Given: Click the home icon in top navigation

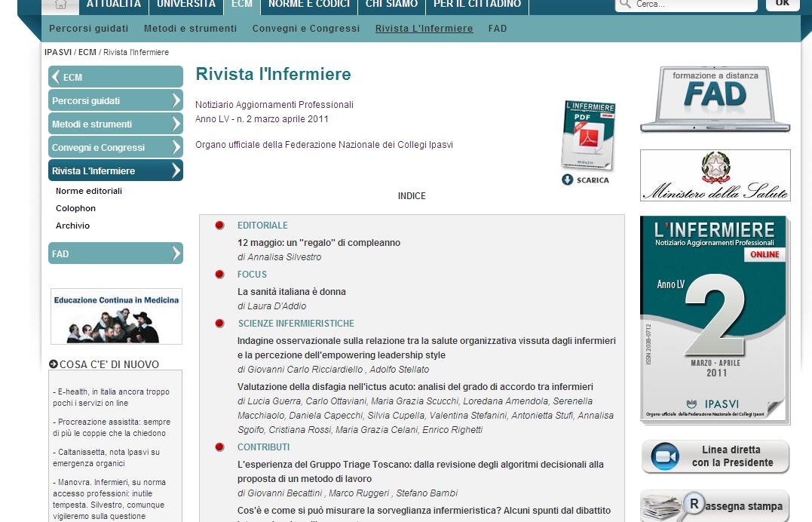Looking at the screenshot, I should pos(60,5).
